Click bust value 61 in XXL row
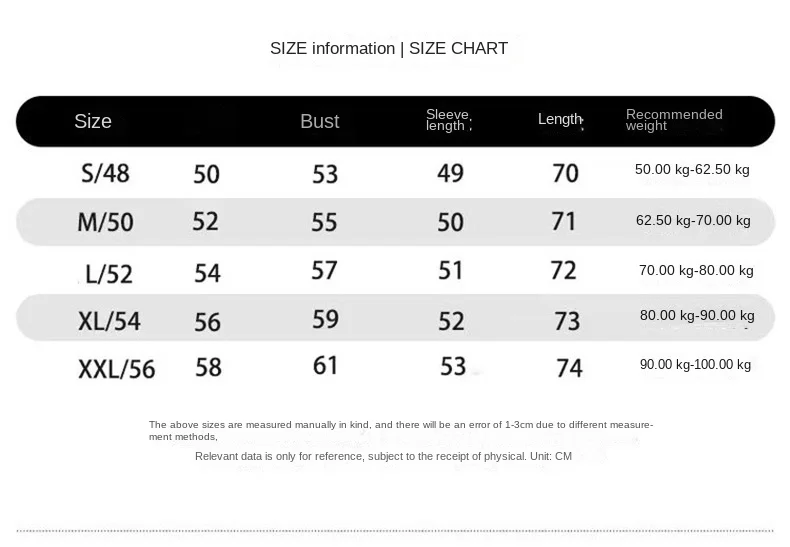Viewport: 790px width, 547px height. 325,365
